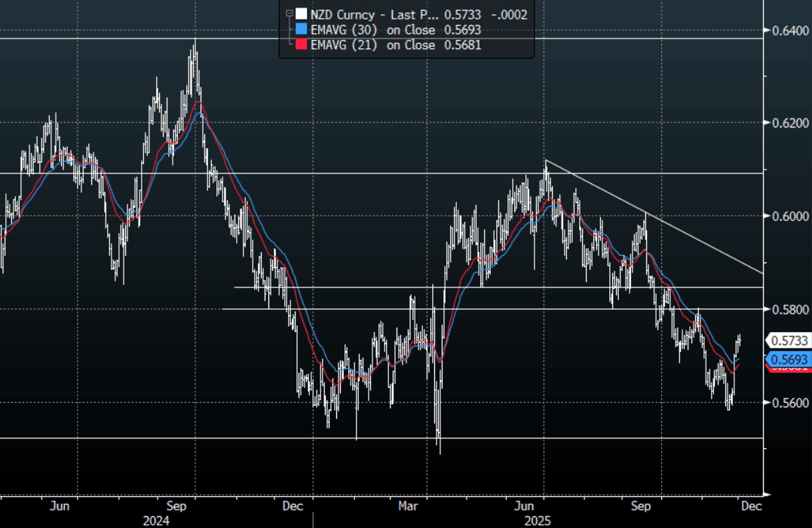This screenshot has height=528, width=812.
Task: Click the 0.6000 label on the price axis
Action: point(786,216)
